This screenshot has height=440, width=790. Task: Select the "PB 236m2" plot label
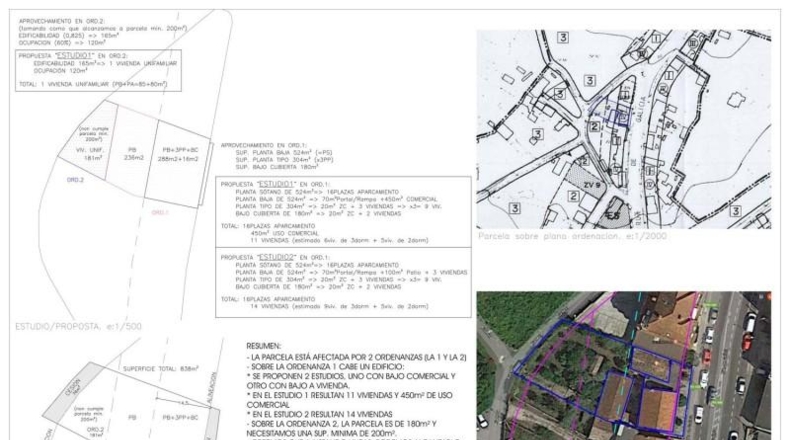point(134,154)
